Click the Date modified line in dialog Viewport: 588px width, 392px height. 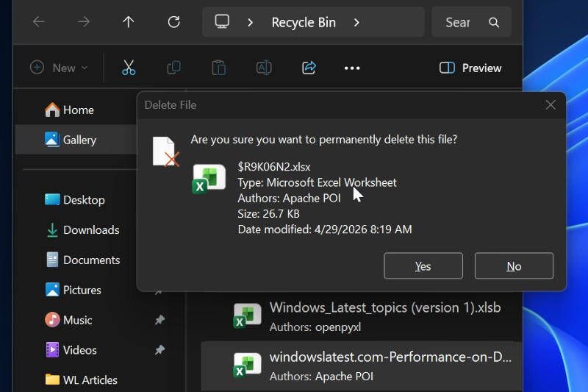(x=325, y=229)
